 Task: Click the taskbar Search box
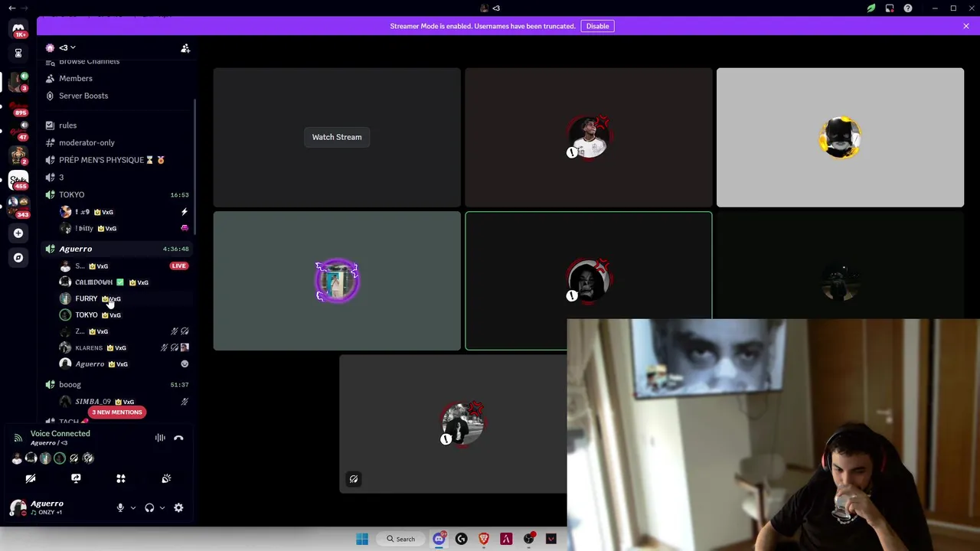pos(401,539)
